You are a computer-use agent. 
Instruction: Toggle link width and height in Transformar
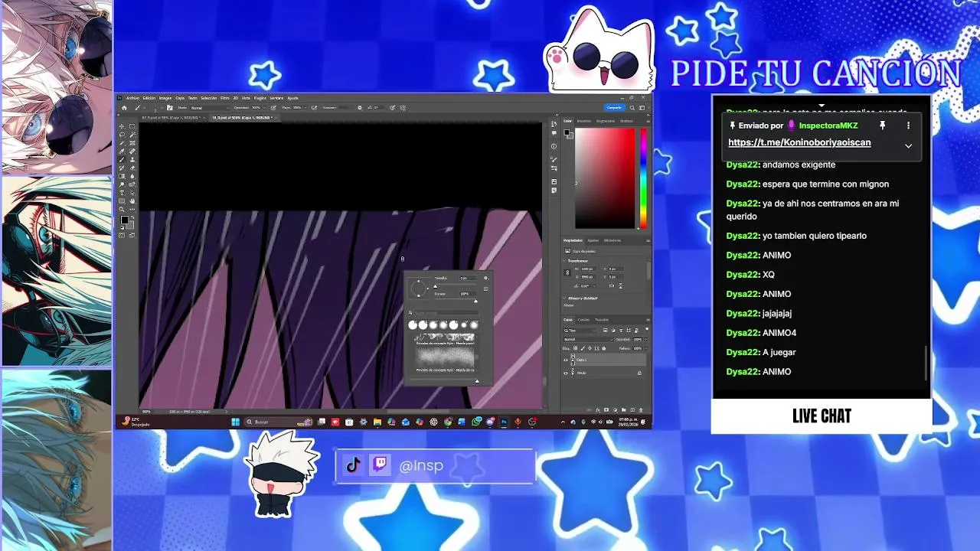click(x=567, y=272)
